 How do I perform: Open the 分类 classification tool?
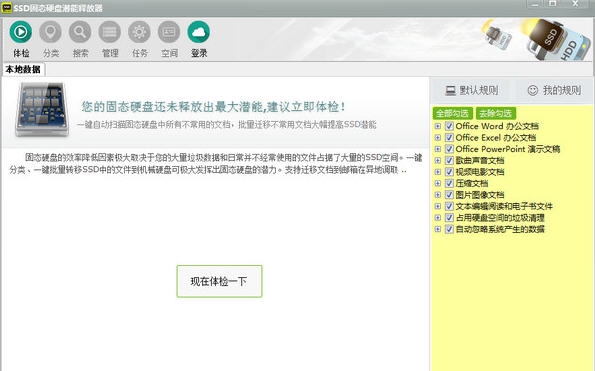(x=50, y=32)
